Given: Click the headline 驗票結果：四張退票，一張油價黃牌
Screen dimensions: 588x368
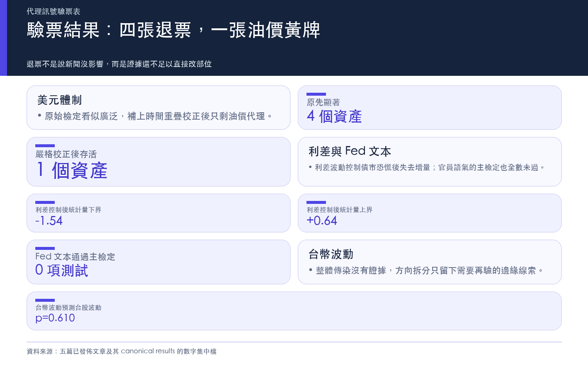Looking at the screenshot, I should point(173,30).
